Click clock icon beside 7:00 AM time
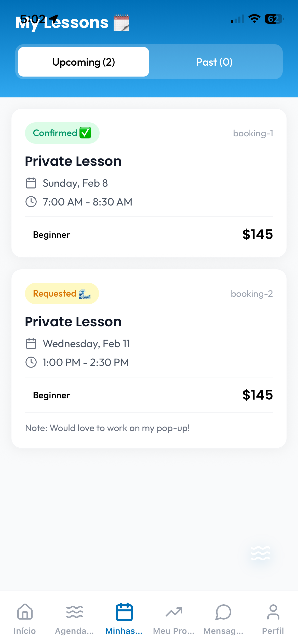This screenshot has height=644, width=298. pyautogui.click(x=31, y=202)
